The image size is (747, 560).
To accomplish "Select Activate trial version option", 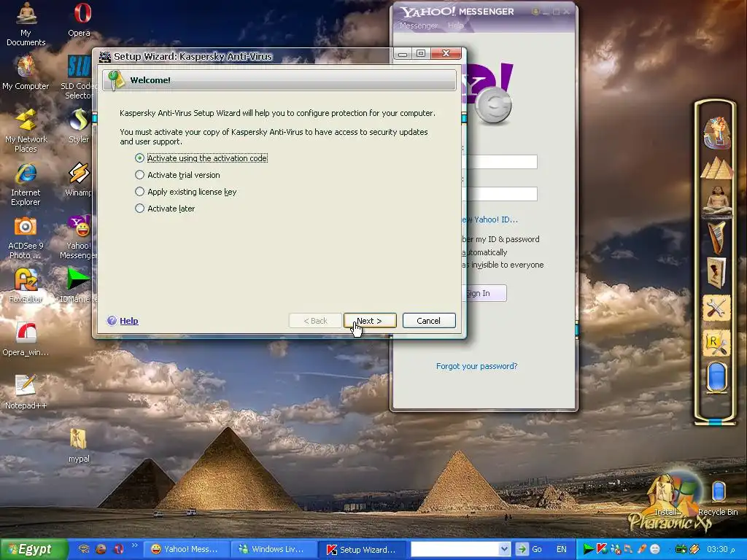I will (x=178, y=175).
